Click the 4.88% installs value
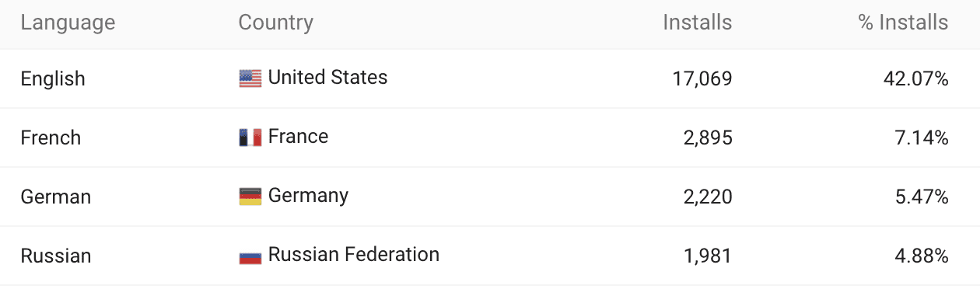Viewport: 980px width, 289px height. tap(921, 256)
